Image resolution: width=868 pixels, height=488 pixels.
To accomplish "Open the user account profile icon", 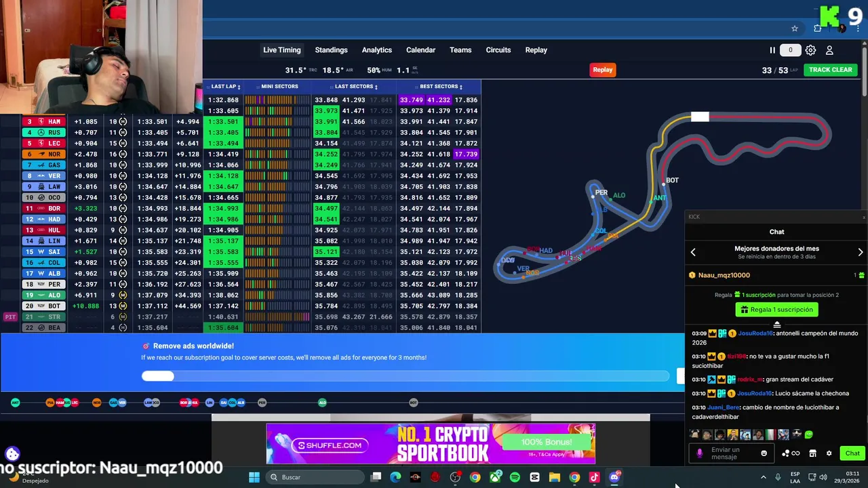I will point(829,50).
